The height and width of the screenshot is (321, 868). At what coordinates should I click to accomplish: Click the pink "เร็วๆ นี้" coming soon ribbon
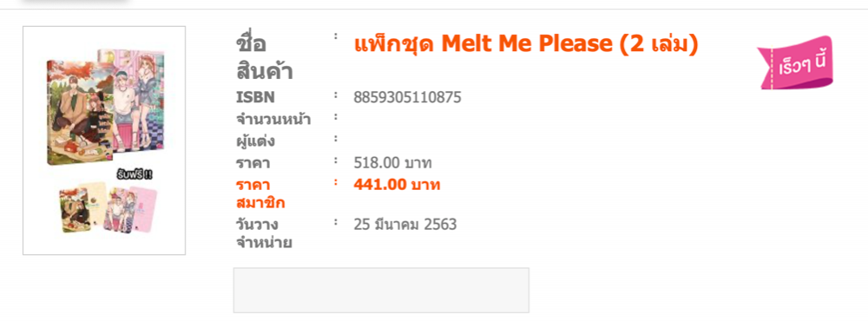(795, 62)
